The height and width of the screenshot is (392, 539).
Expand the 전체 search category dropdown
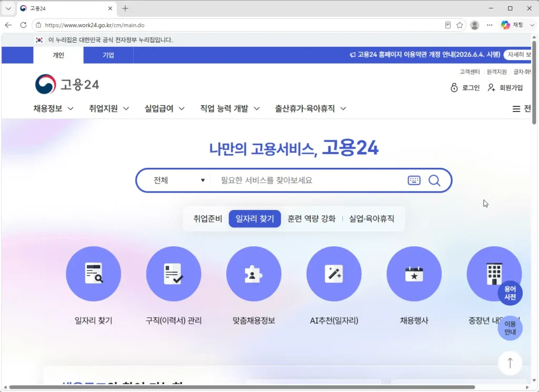(179, 180)
